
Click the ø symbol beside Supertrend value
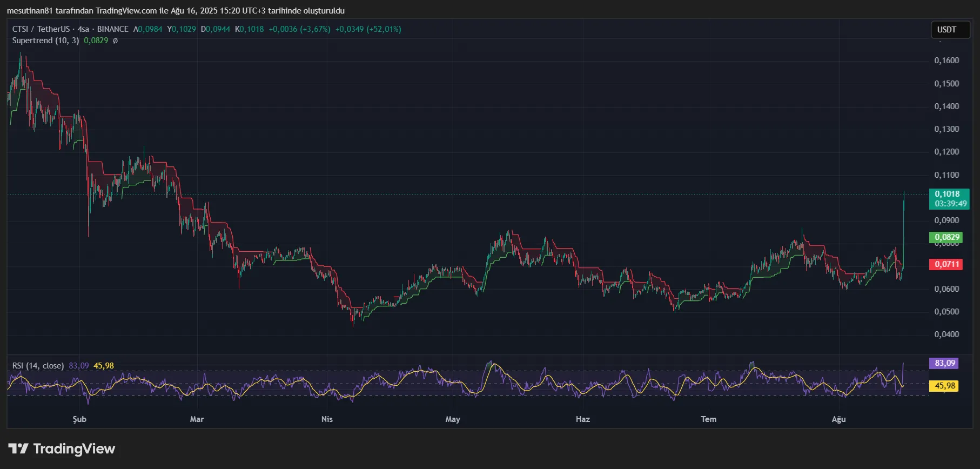pos(115,41)
